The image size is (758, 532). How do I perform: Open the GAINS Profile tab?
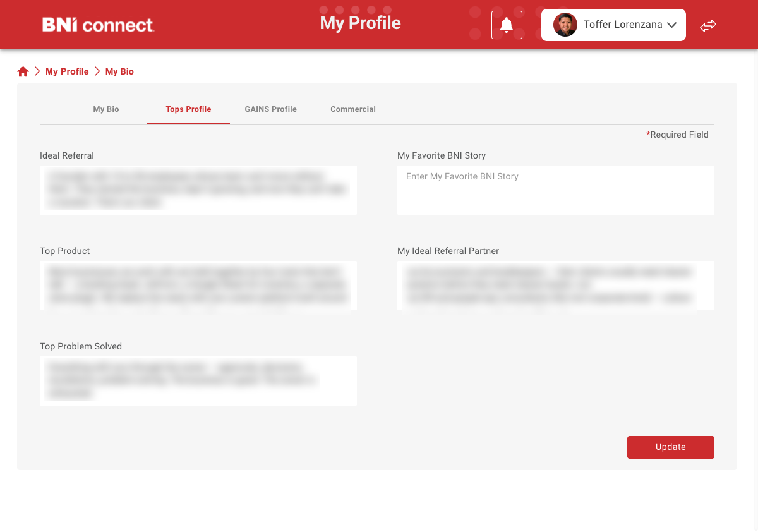(270, 109)
